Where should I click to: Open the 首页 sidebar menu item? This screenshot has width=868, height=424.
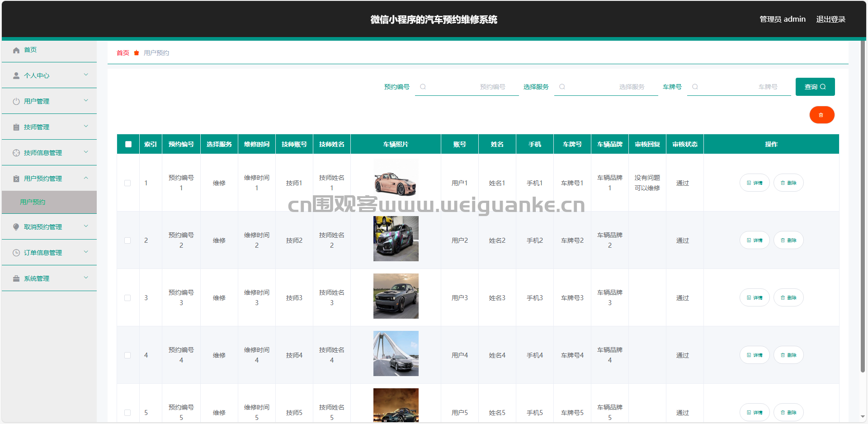tap(49, 50)
